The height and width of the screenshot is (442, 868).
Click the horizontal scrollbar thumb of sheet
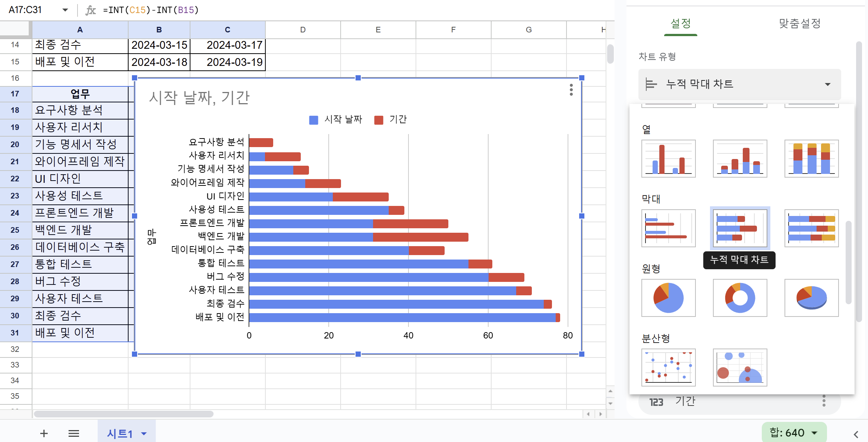point(123,414)
